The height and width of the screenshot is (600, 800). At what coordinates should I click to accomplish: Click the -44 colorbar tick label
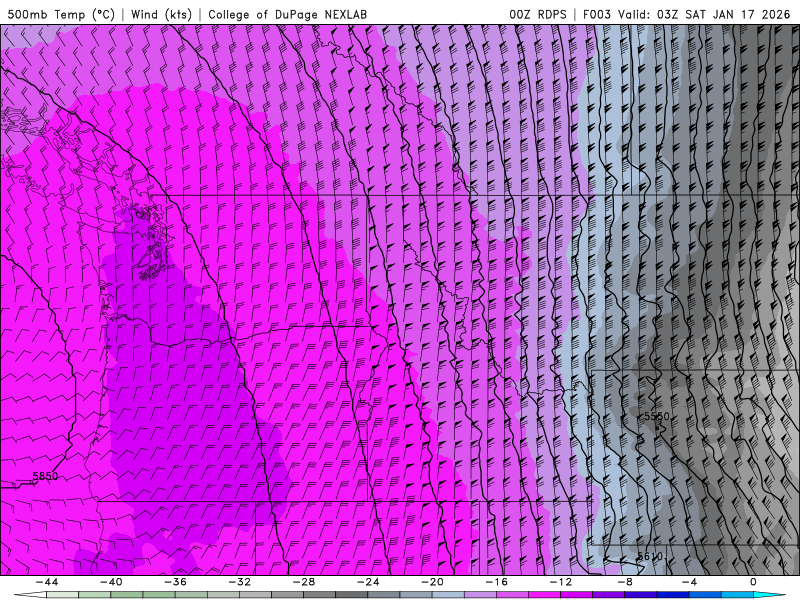coord(47,582)
